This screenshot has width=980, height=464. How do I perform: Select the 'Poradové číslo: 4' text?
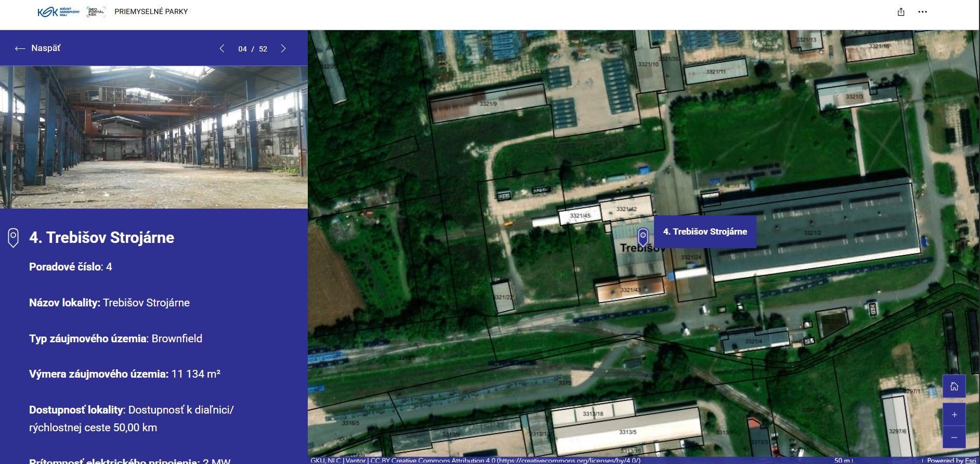click(71, 267)
